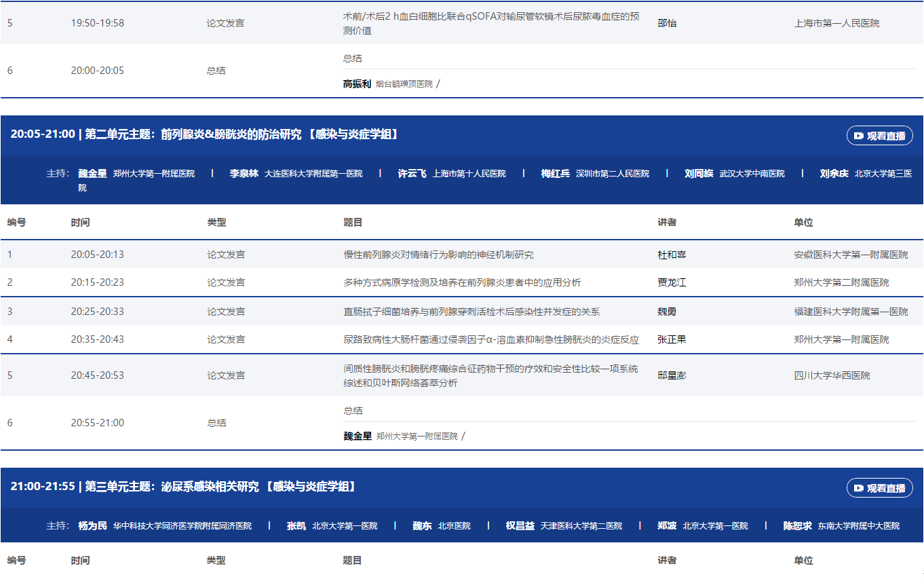Click 安徽医科大学第一附属医院 affiliation cell
The height and width of the screenshot is (577, 924).
coord(851,255)
